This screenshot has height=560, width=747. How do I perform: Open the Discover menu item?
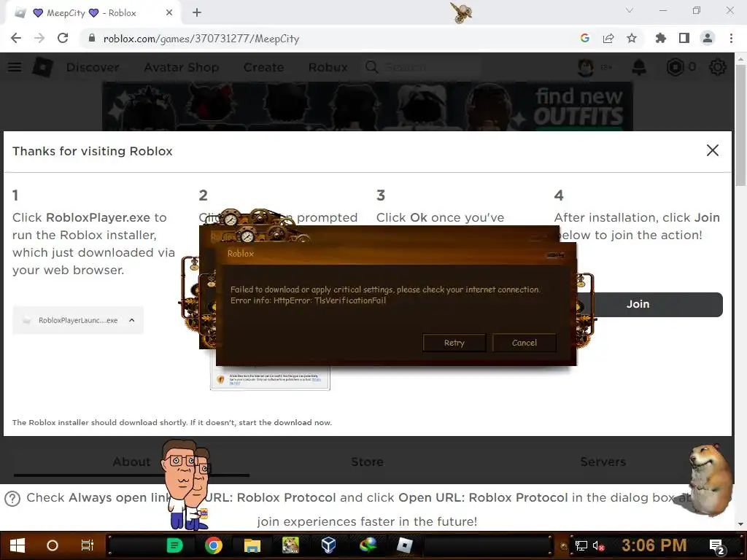tap(93, 67)
